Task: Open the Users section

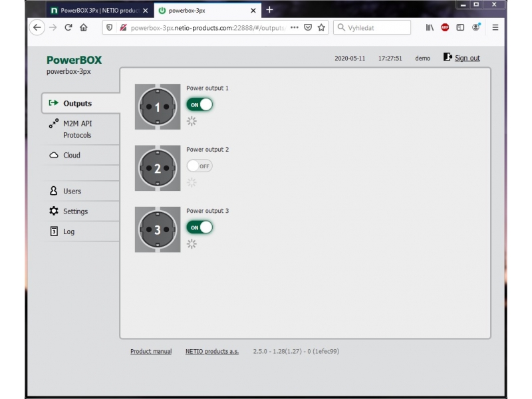Action: coord(81,191)
